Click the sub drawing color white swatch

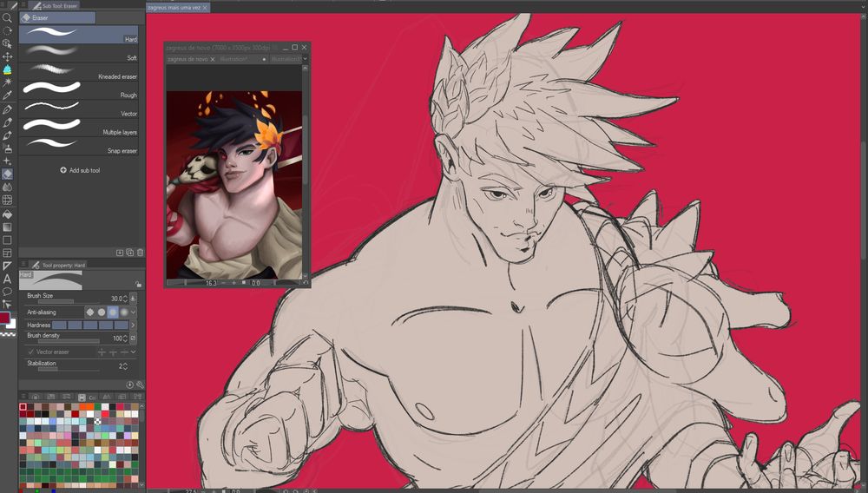click(x=11, y=325)
